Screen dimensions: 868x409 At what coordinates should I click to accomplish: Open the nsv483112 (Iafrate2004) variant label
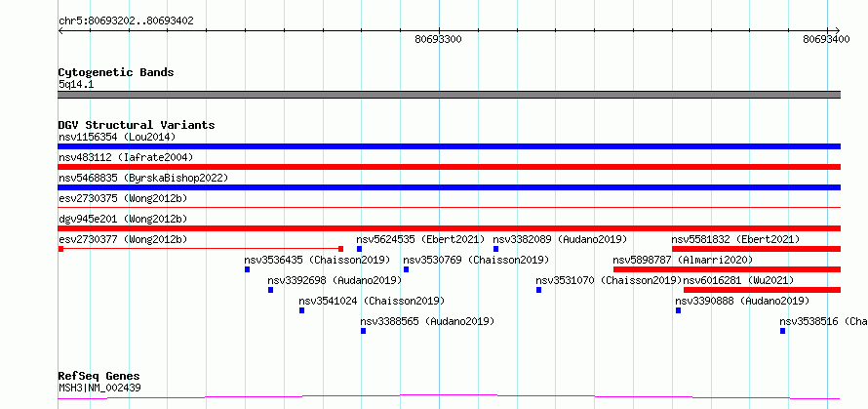[126, 157]
